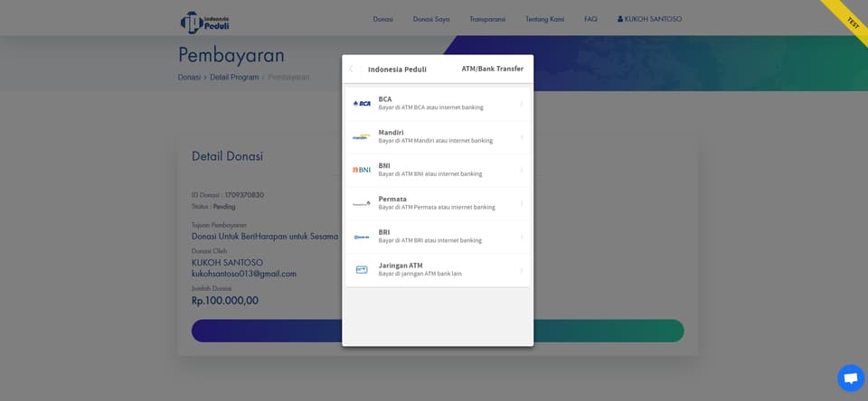The width and height of the screenshot is (868, 401).
Task: Expand the Jaringan ATM row chevron
Action: [522, 270]
